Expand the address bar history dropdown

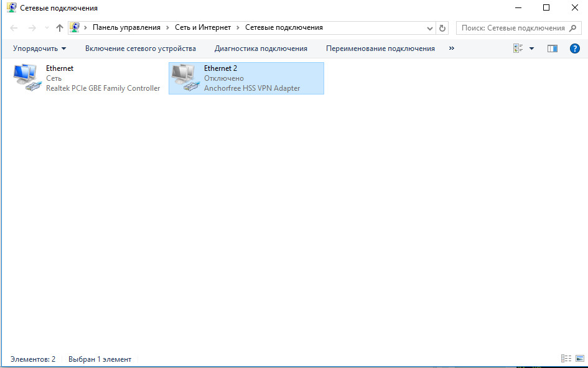pyautogui.click(x=430, y=28)
